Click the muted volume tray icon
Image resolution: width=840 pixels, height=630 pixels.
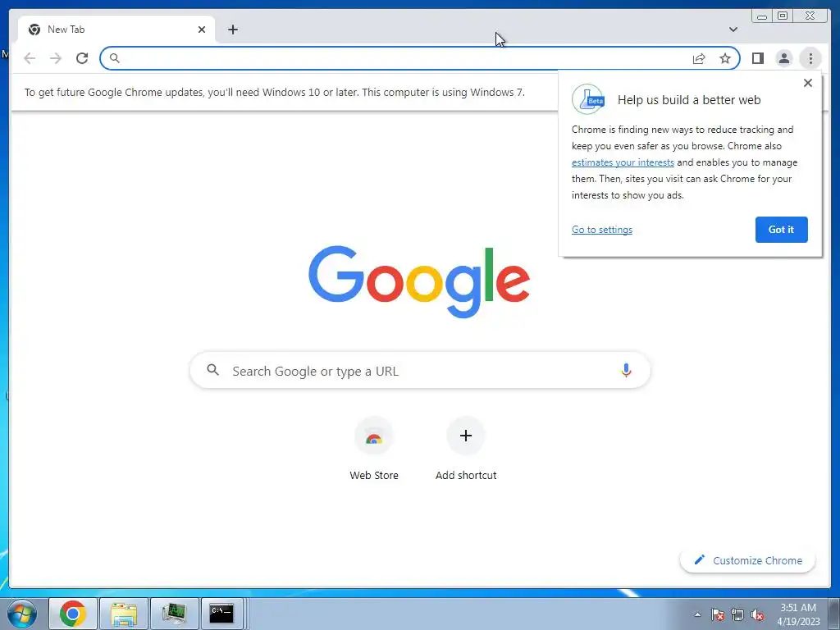pyautogui.click(x=757, y=614)
